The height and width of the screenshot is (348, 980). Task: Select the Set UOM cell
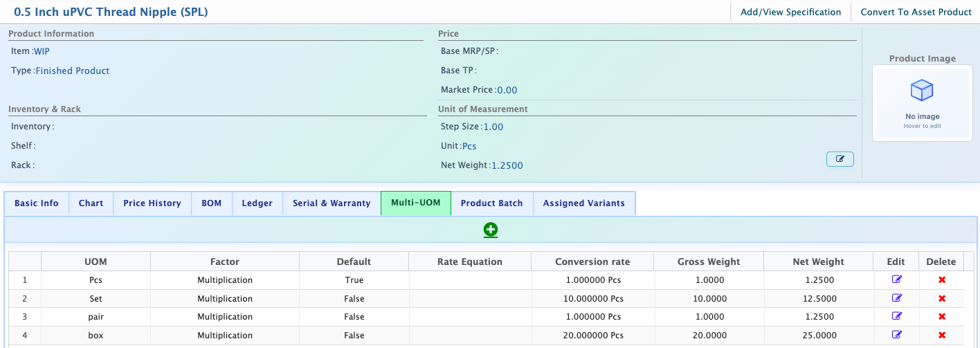pyautogui.click(x=96, y=299)
